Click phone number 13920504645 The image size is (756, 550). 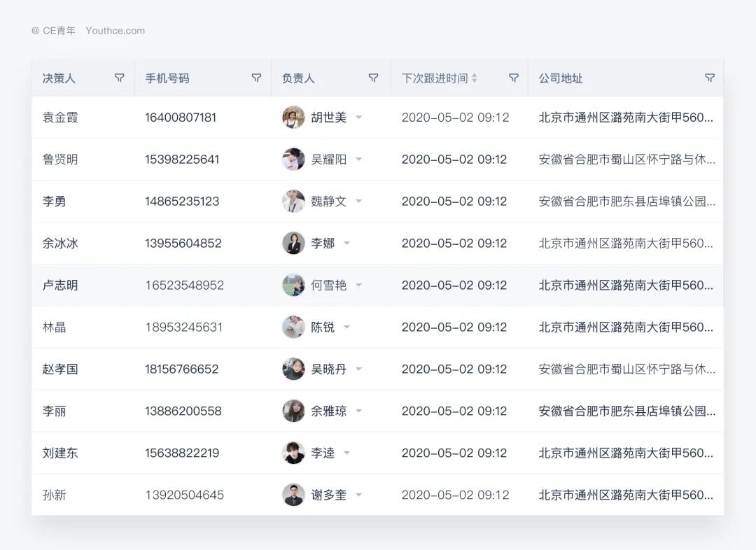185,495
